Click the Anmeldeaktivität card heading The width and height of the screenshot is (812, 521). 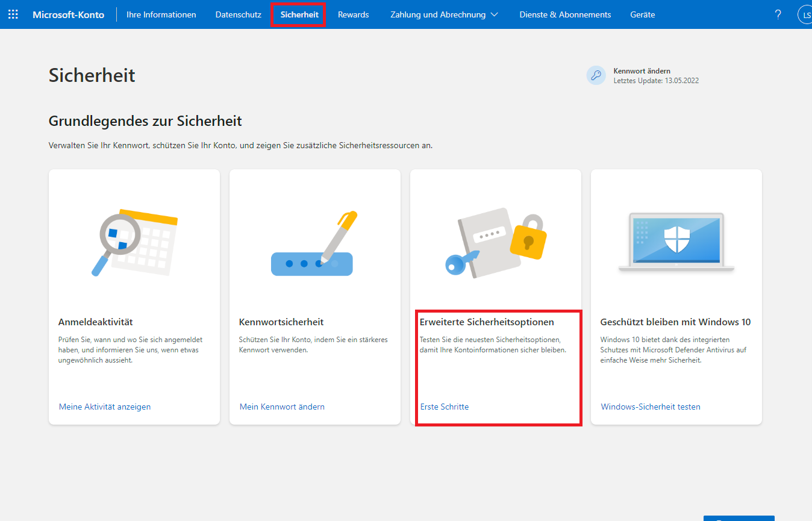(x=96, y=322)
